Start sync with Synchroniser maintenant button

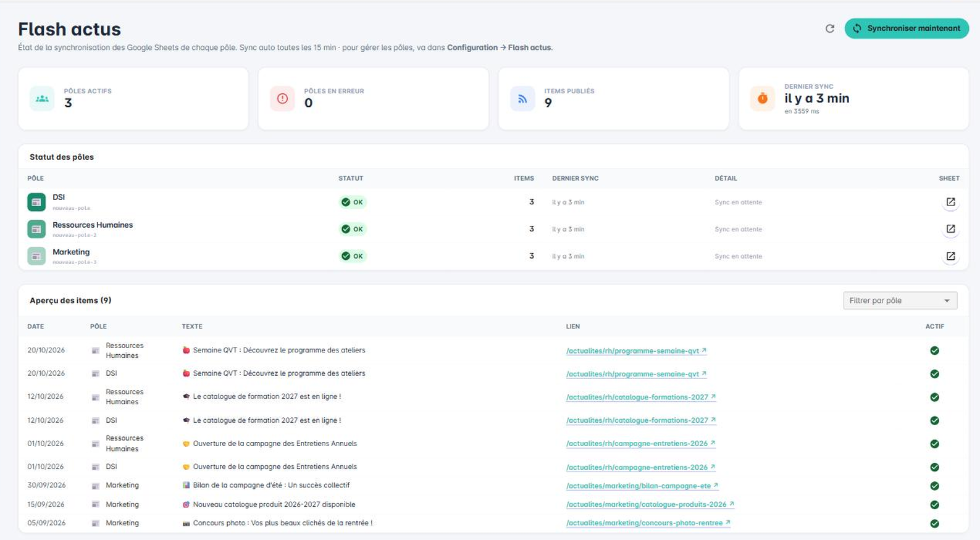907,28
